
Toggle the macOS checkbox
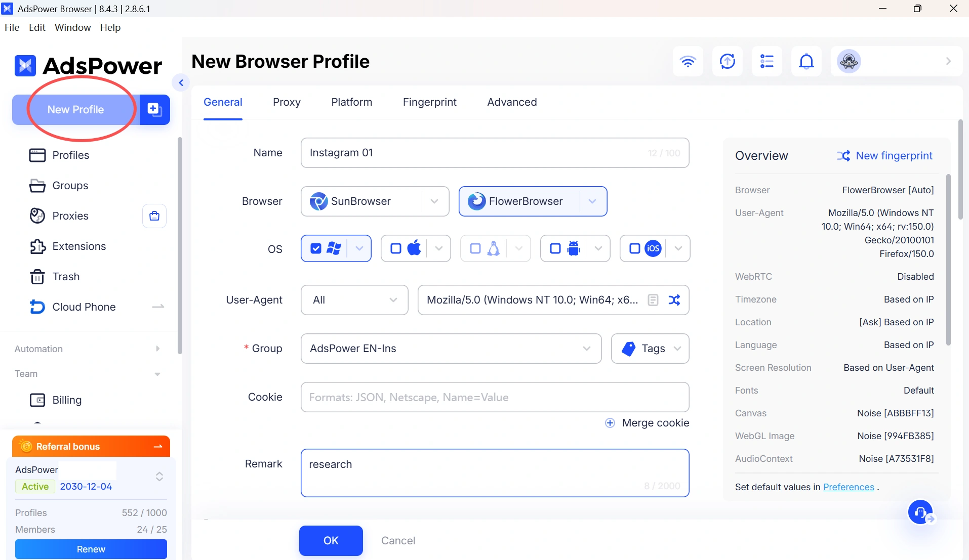pyautogui.click(x=396, y=248)
